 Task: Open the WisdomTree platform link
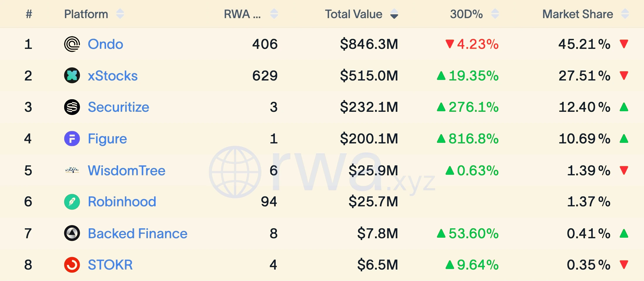pos(127,170)
